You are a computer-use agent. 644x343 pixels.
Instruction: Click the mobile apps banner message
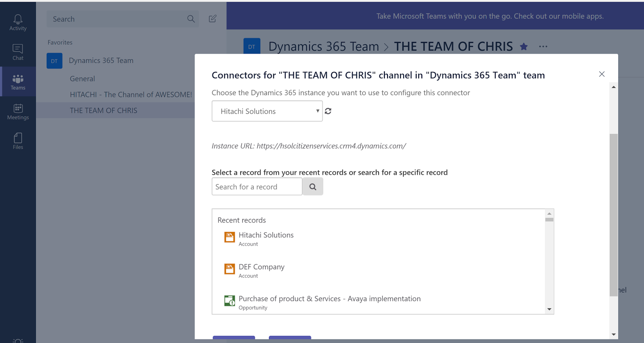point(490,16)
